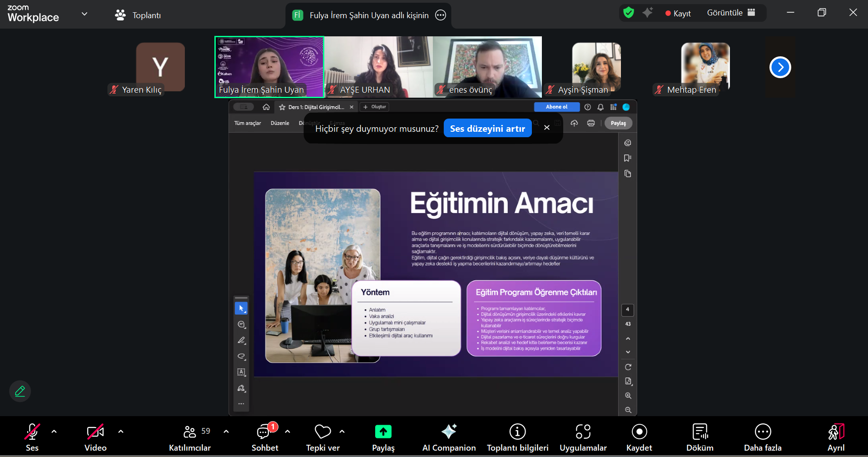
Task: Click the AI sparkle icon in title bar
Action: pyautogui.click(x=648, y=13)
